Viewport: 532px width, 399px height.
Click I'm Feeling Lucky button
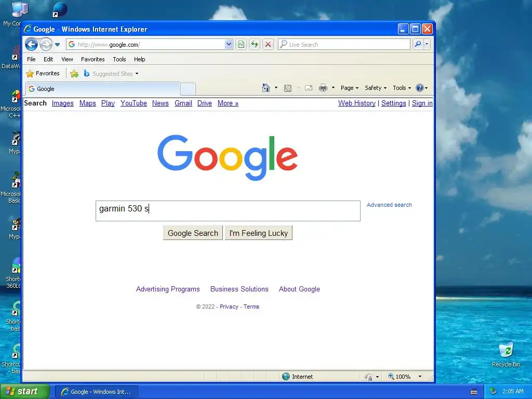[259, 233]
